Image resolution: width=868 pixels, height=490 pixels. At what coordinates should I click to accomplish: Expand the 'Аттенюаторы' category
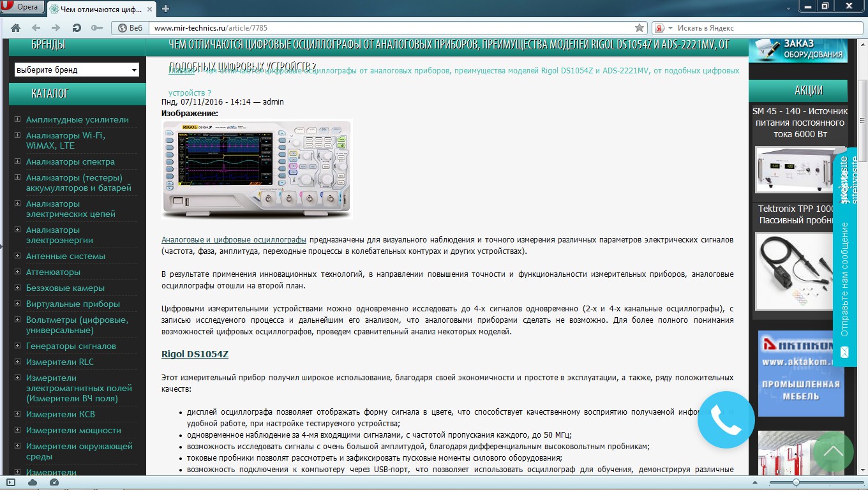click(x=18, y=271)
